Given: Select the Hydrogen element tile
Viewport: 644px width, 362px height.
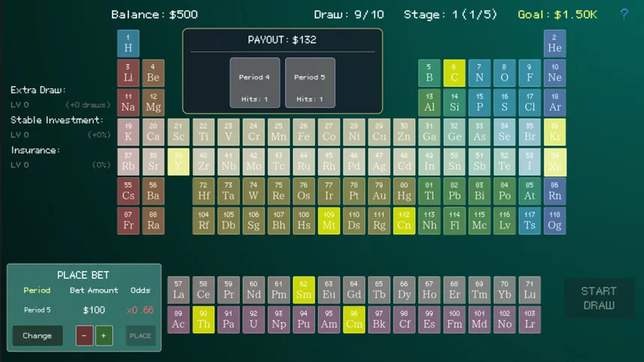Looking at the screenshot, I should pos(128,43).
